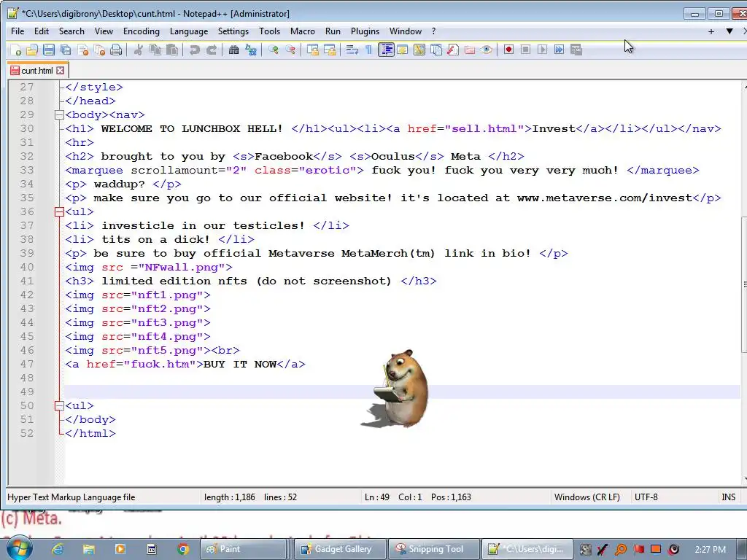Undo last edit with toolbar arrow
This screenshot has height=560, width=747.
(x=194, y=50)
